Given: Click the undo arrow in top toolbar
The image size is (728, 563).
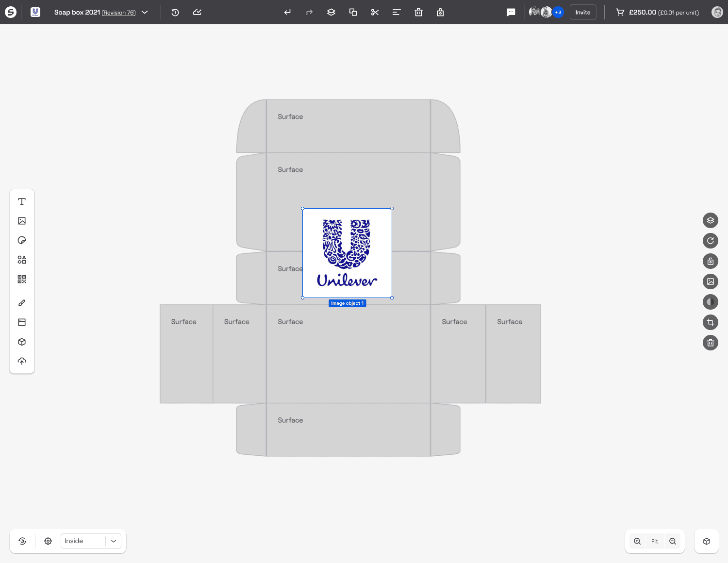Looking at the screenshot, I should pyautogui.click(x=288, y=12).
